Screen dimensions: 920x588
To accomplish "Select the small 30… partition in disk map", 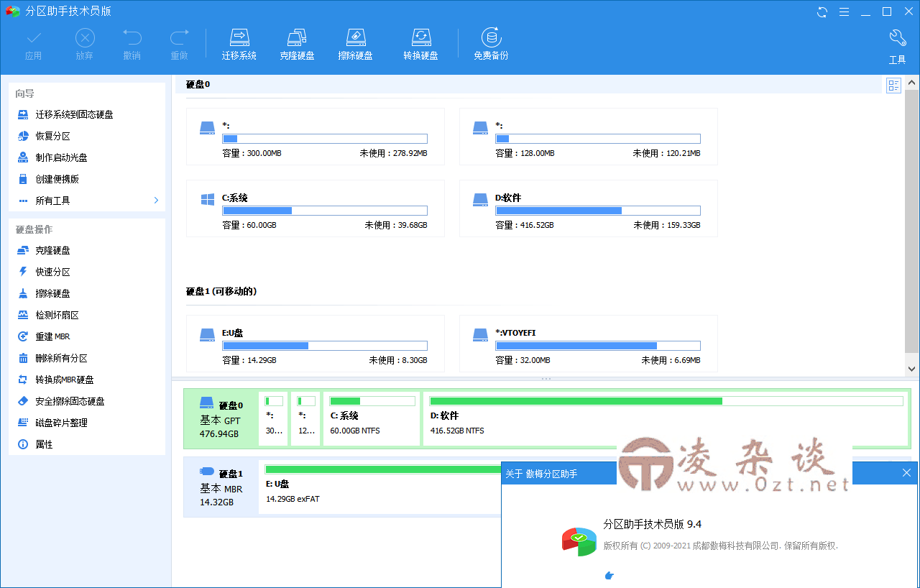I will pos(274,419).
